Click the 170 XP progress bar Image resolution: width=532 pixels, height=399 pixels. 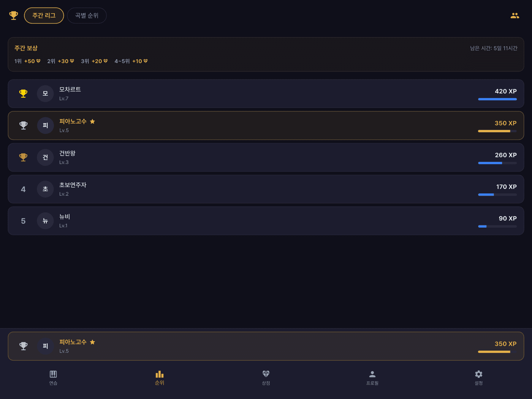(497, 195)
